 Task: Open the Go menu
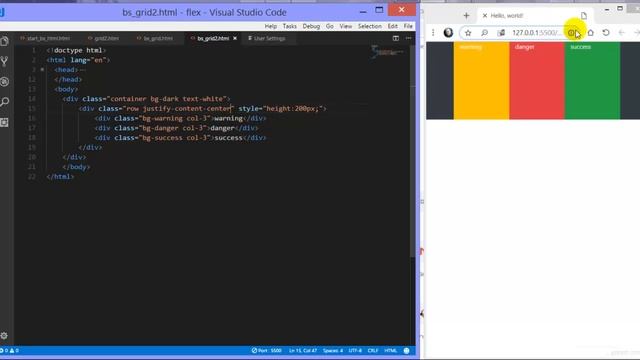[330, 26]
